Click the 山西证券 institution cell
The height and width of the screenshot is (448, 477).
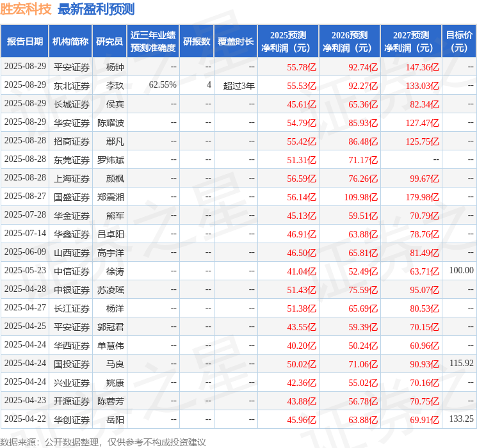point(72,253)
